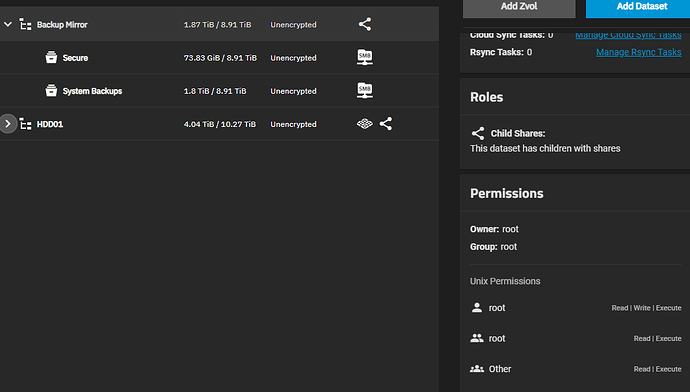The image size is (690, 392).
Task: Click 'This dataset has children with shares' text
Action: point(545,148)
